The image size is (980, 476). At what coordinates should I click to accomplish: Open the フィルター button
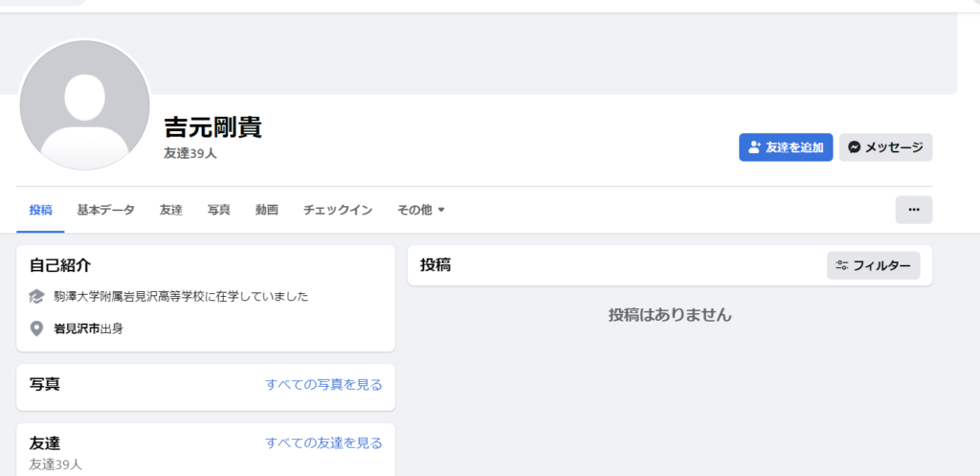tap(873, 265)
